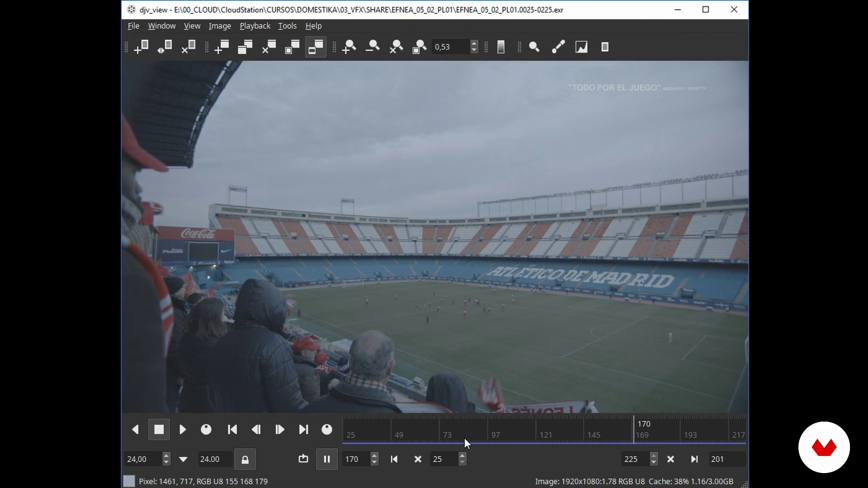The height and width of the screenshot is (488, 868).
Task: Toggle the highlighted full screen window icon
Action: coord(316,47)
